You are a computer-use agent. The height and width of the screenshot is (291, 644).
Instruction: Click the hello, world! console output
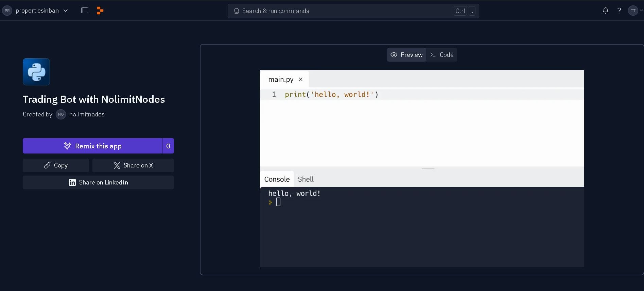(294, 193)
